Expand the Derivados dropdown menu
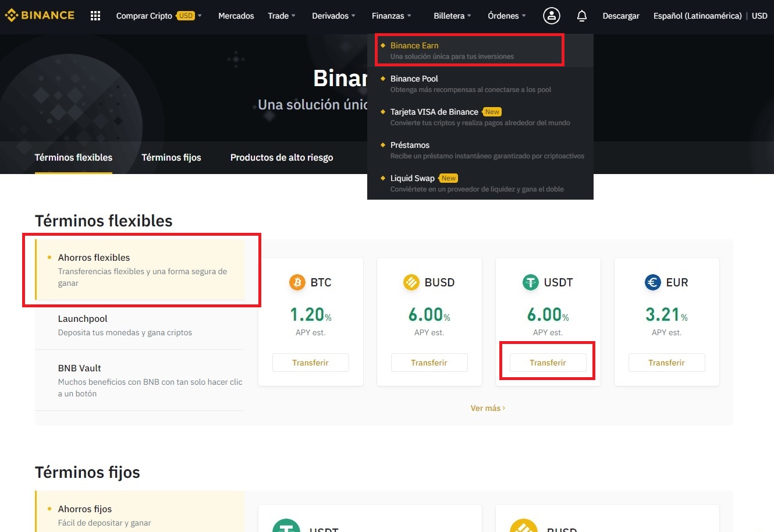Image resolution: width=774 pixels, height=532 pixels. point(333,16)
